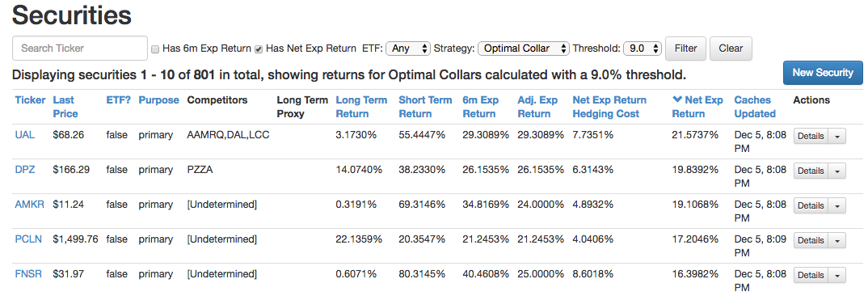Open the UAL ticker link
868x296 pixels.
(x=25, y=135)
